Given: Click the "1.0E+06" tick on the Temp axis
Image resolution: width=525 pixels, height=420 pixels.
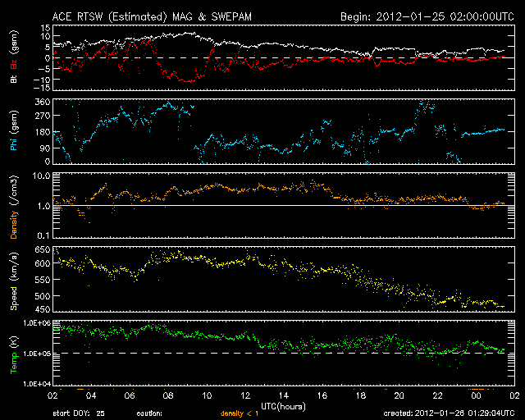Looking at the screenshot, I should [x=37, y=323].
